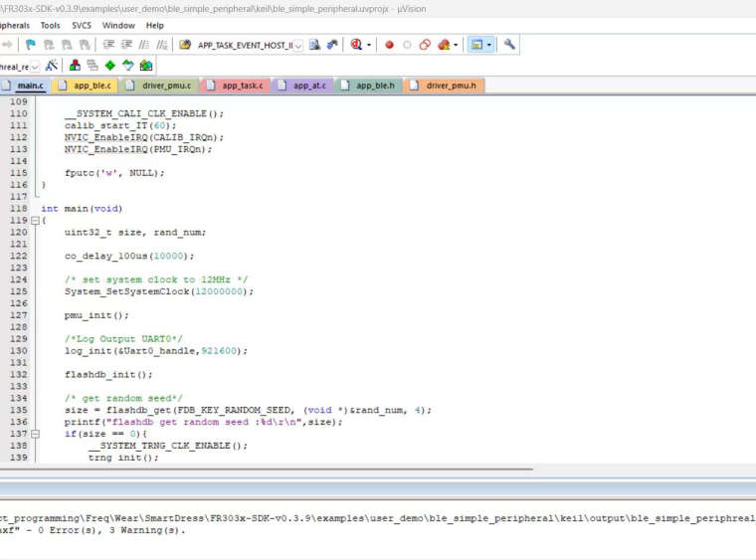This screenshot has width=756, height=560.
Task: Open Manage Run-Time Environment green diamond icon
Action: click(x=110, y=66)
